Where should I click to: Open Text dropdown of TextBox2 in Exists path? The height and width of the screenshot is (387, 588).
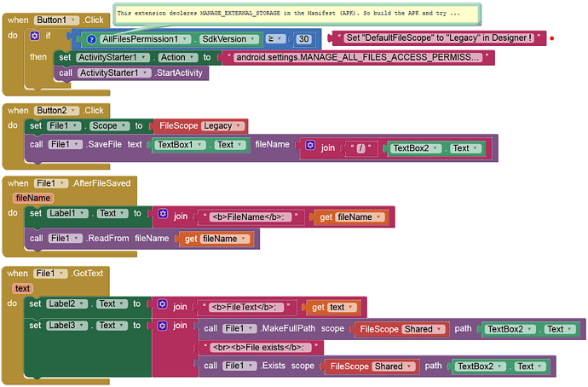pos(530,367)
